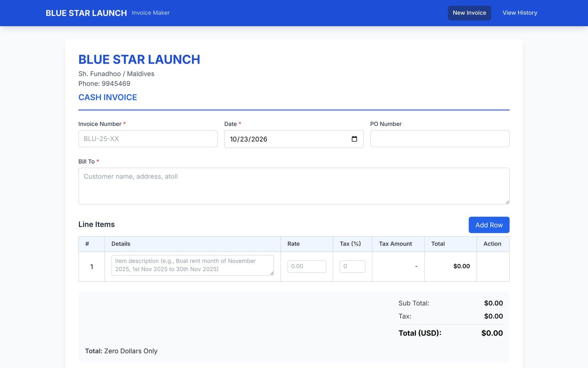
Task: Open View History in the header
Action: click(520, 13)
